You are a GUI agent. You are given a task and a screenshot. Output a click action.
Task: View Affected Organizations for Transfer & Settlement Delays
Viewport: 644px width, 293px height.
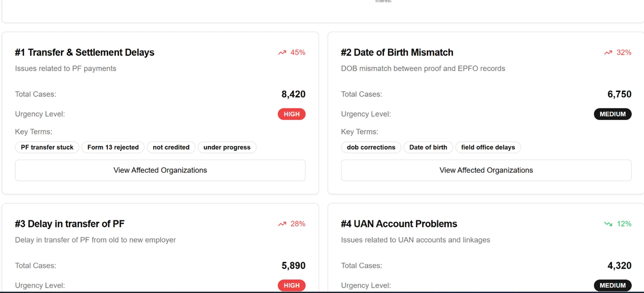pyautogui.click(x=160, y=170)
